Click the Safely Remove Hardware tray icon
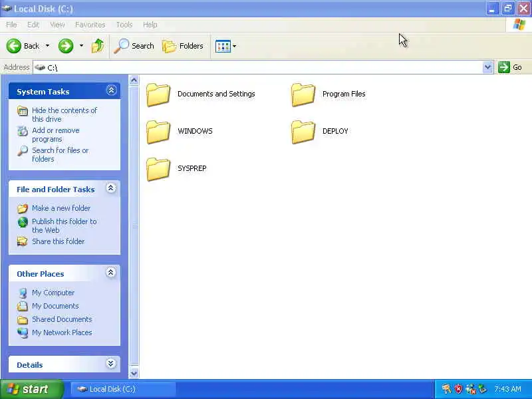The image size is (532, 399). [x=483, y=389]
